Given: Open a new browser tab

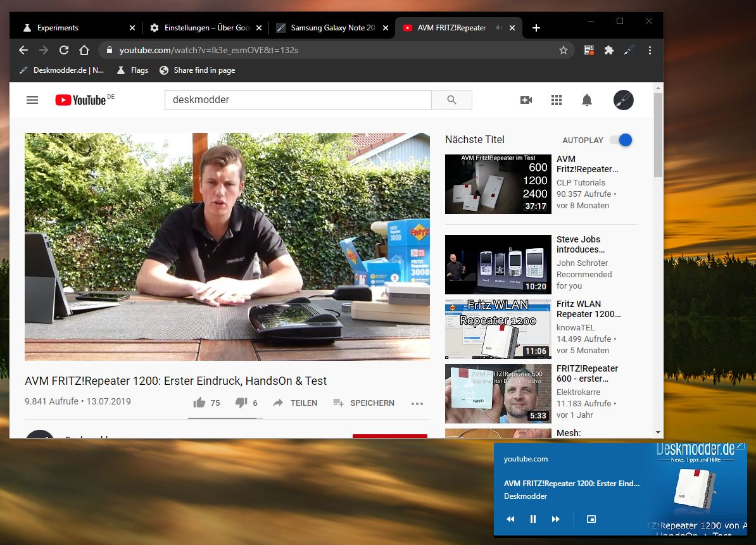Looking at the screenshot, I should [536, 28].
